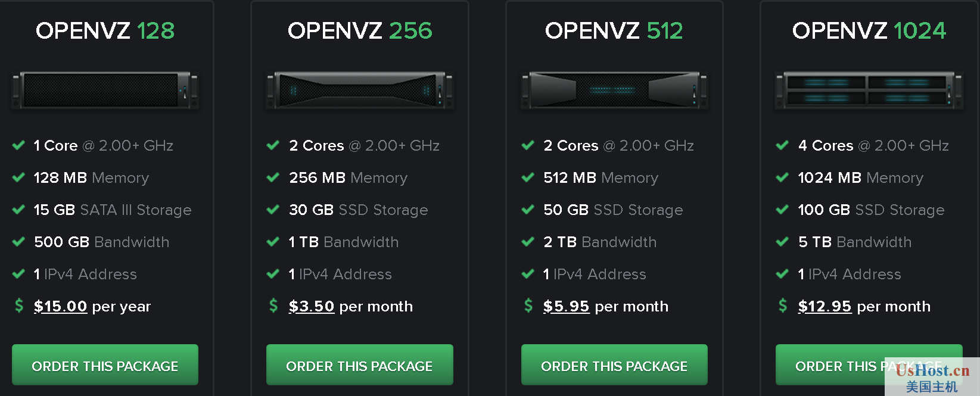Order the OPENVZ 128 package
980x396 pixels.
pyautogui.click(x=105, y=365)
